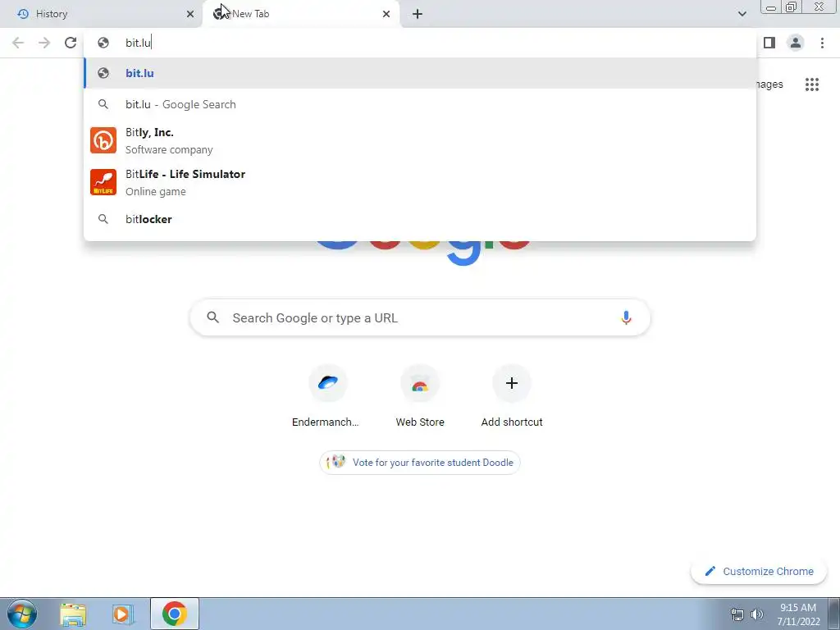Select the bit.lu URL suggestion
The height and width of the screenshot is (630, 840).
pyautogui.click(x=420, y=73)
